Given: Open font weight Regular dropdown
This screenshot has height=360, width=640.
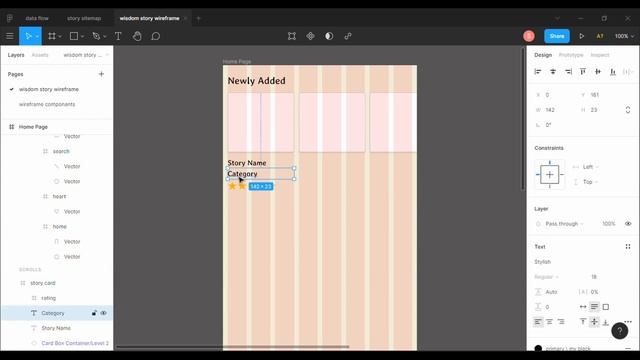Looking at the screenshot, I should (x=547, y=277).
